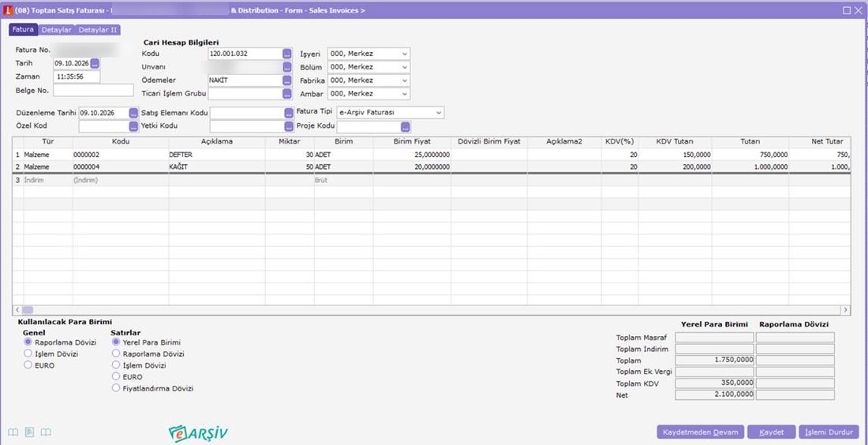The image size is (868, 445).
Task: Select Genel EURO radio option
Action: click(28, 365)
